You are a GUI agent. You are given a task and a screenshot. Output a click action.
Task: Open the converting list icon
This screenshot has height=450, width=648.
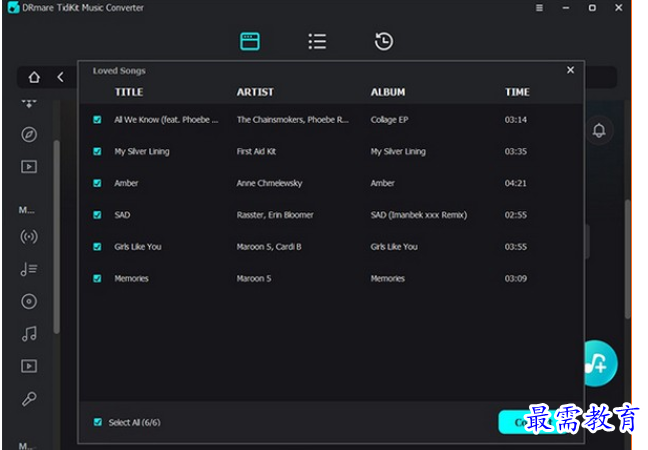317,41
